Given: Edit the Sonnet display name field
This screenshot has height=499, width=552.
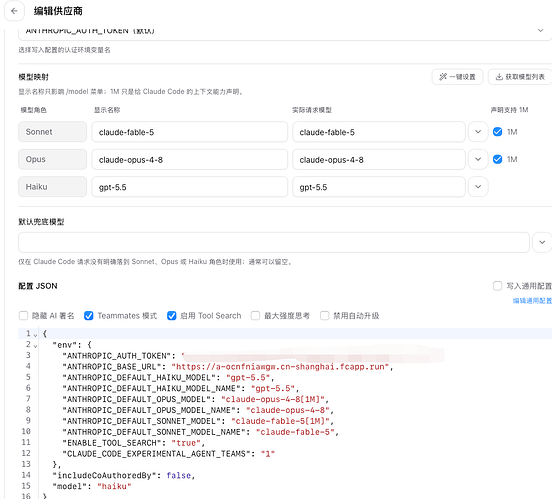Looking at the screenshot, I should pos(189,132).
